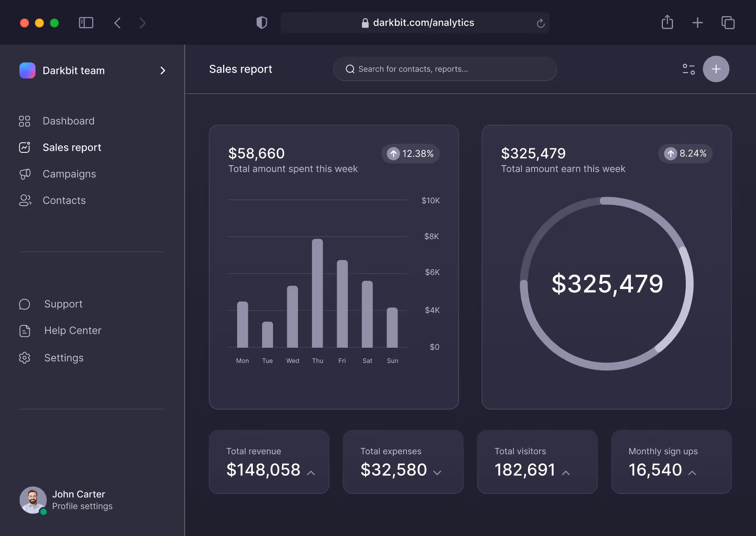756x536 pixels.
Task: Open the Support chat icon
Action: point(24,304)
